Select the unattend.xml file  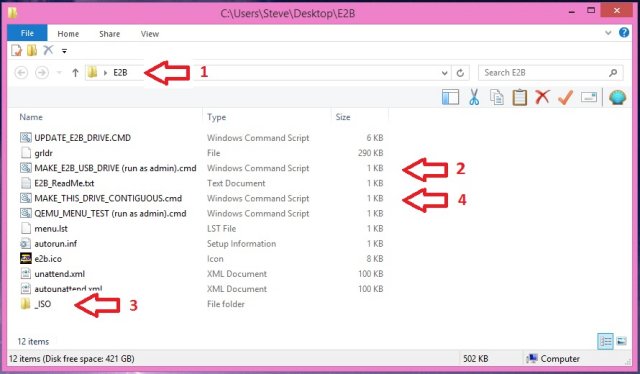(x=60, y=274)
